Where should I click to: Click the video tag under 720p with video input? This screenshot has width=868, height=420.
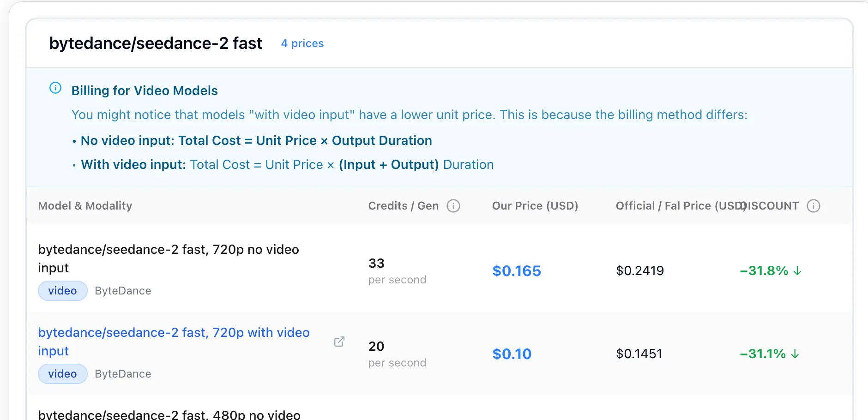click(63, 374)
